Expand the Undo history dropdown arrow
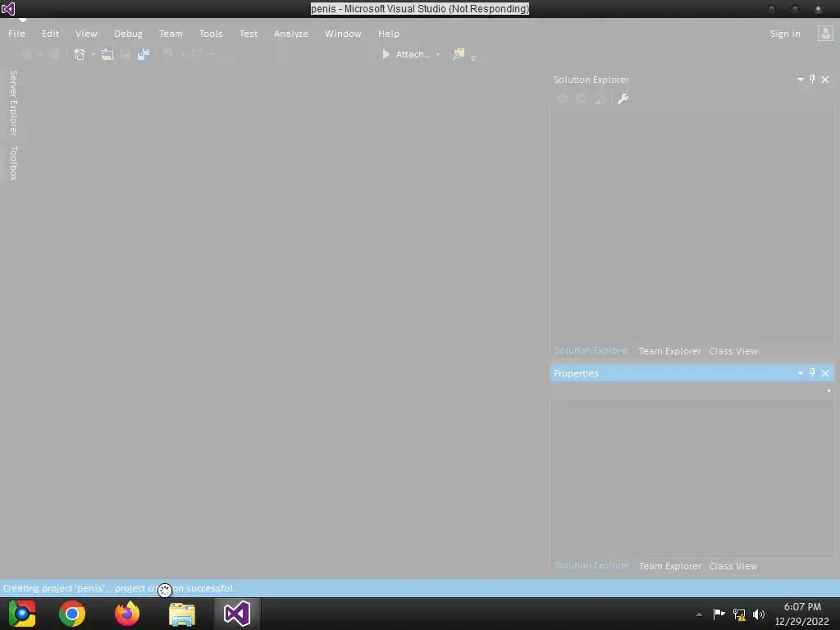 [182, 54]
